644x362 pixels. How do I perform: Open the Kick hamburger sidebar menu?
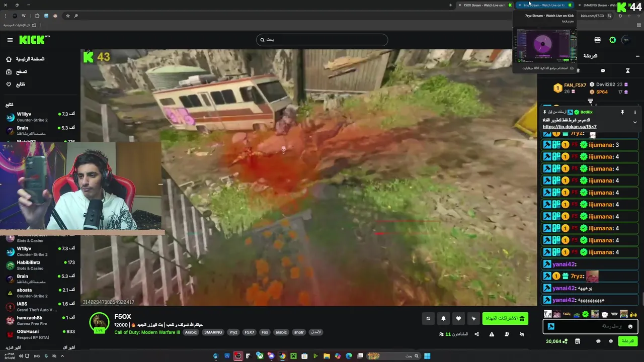[x=10, y=40]
